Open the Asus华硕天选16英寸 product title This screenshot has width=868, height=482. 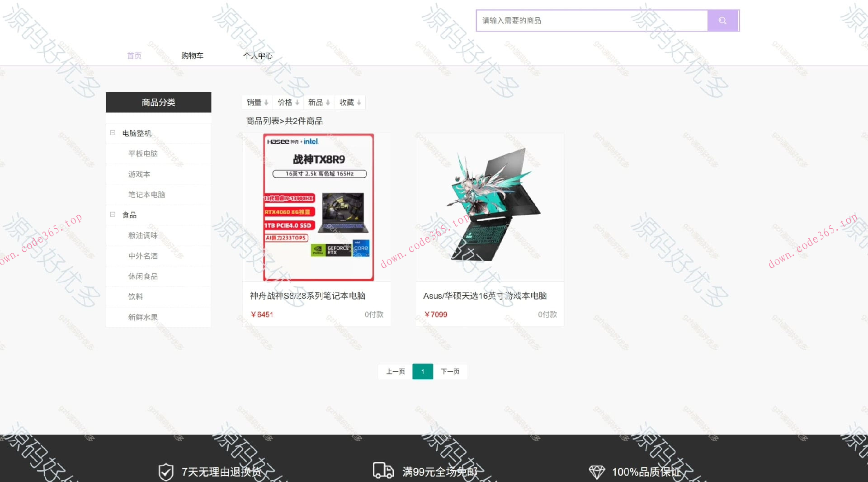click(485, 296)
